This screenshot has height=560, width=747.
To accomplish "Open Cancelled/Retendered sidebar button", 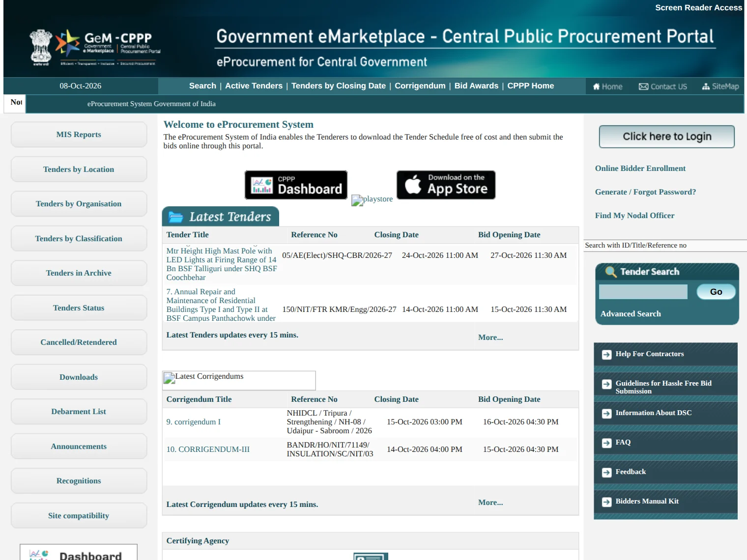I will coord(79,342).
